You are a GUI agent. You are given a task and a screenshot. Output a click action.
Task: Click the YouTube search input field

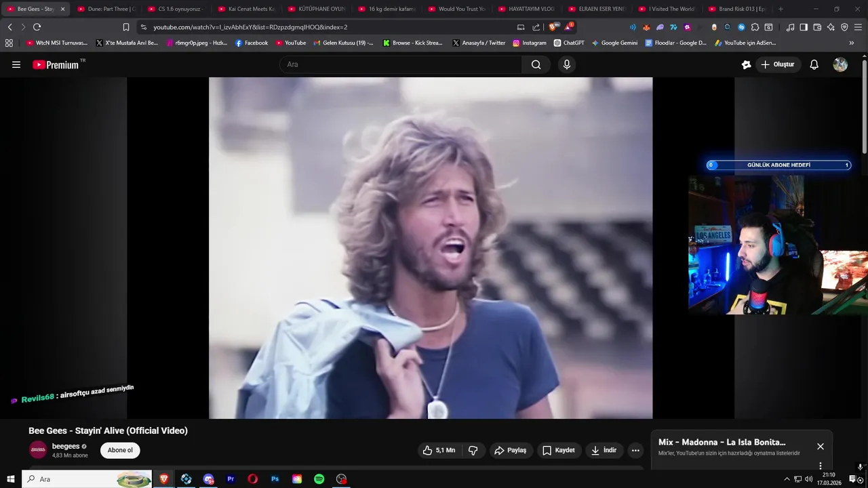401,64
